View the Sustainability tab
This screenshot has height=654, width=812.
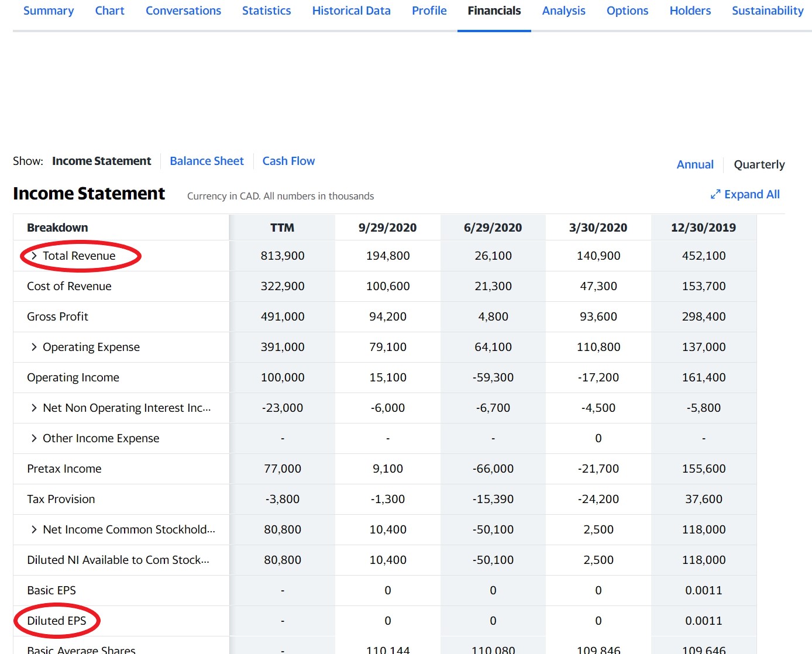point(768,11)
